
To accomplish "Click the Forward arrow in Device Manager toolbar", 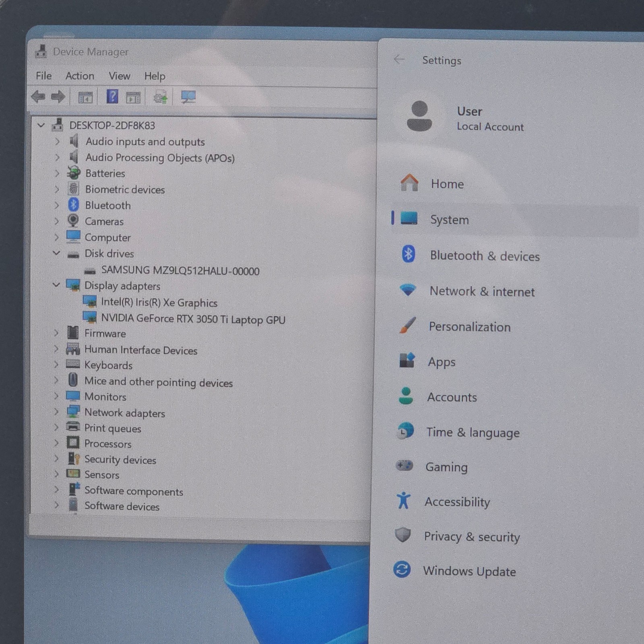I will (58, 97).
